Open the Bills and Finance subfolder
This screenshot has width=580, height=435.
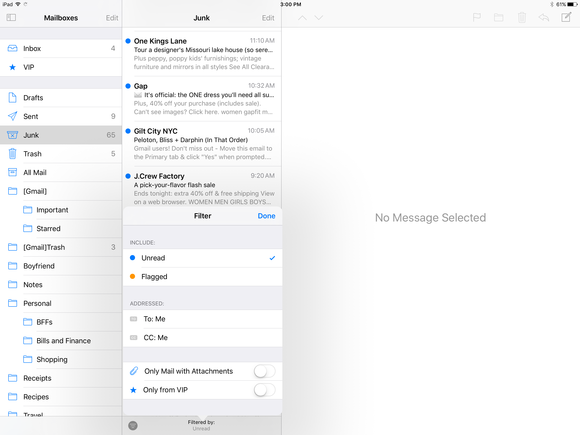[x=61, y=341]
